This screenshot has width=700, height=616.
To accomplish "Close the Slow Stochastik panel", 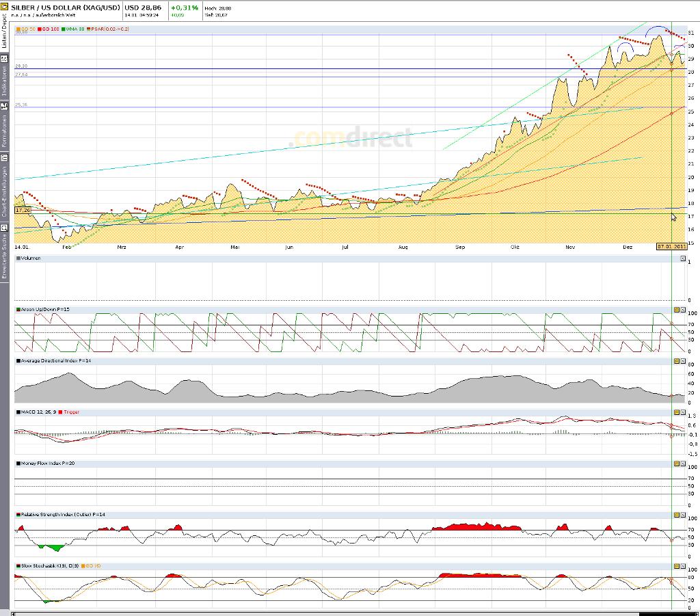I will click(x=683, y=567).
